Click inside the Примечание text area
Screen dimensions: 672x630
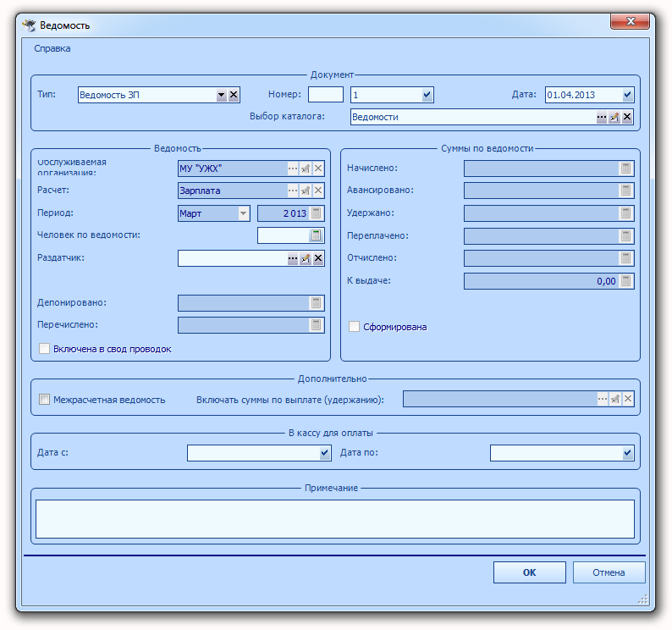[334, 519]
